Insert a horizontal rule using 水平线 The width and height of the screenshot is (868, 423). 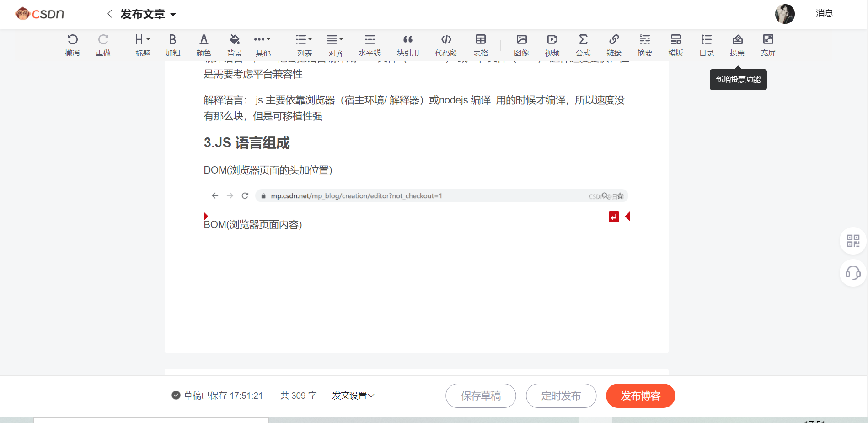coord(370,44)
